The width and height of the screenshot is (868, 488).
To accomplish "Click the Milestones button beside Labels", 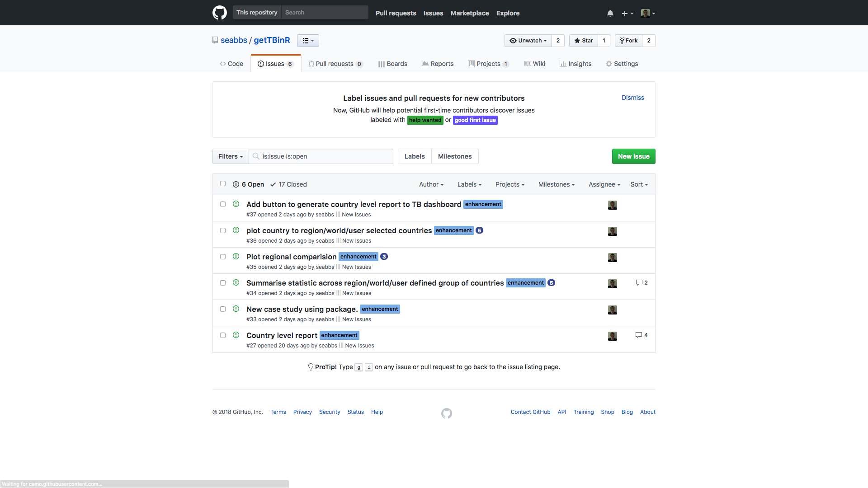I will (455, 156).
